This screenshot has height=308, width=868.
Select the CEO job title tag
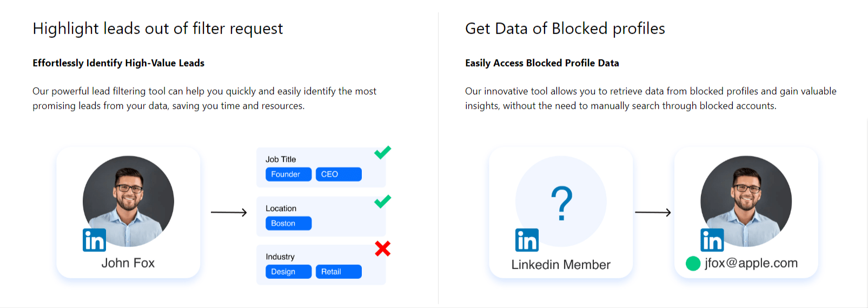(x=338, y=175)
